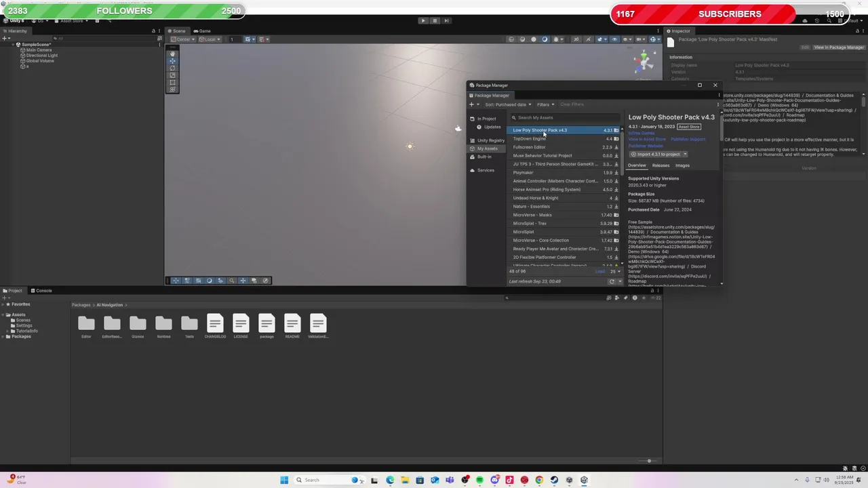Select In Project in Package Manager sidebar

(x=486, y=119)
